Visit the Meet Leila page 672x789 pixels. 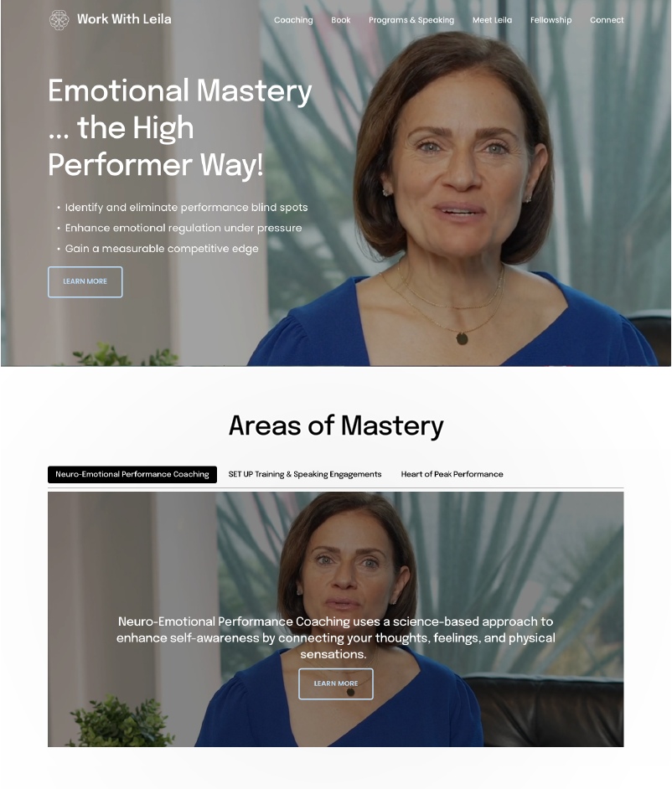[x=492, y=20]
